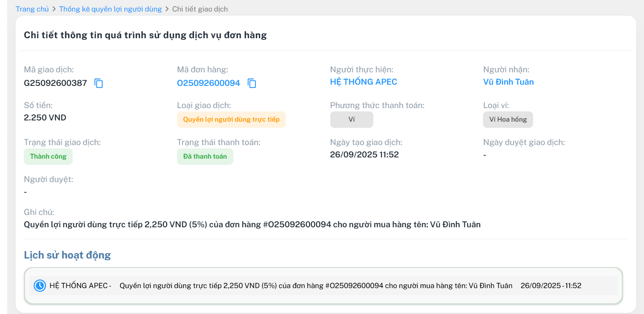The height and width of the screenshot is (314, 644).
Task: Open order link O25092600094
Action: [x=208, y=83]
